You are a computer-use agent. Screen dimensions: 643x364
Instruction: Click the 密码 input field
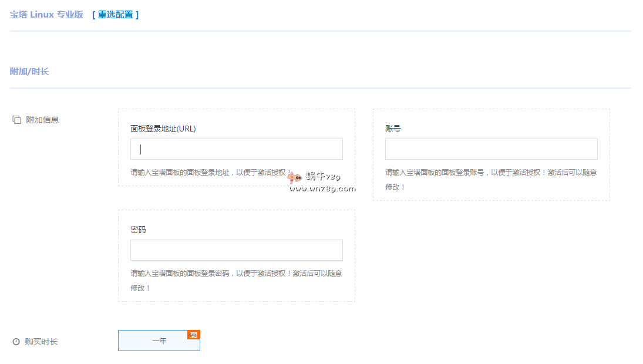pyautogui.click(x=236, y=250)
